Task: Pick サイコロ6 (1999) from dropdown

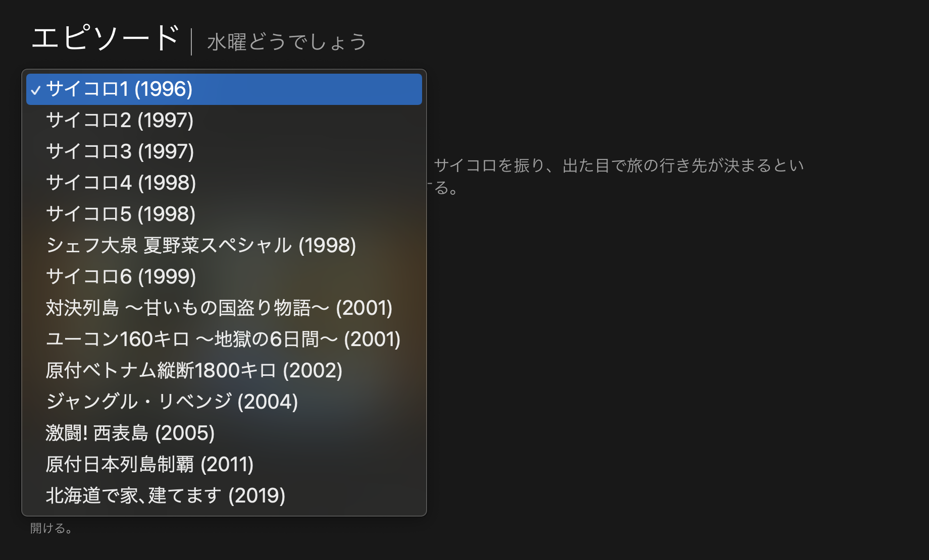Action: [224, 277]
